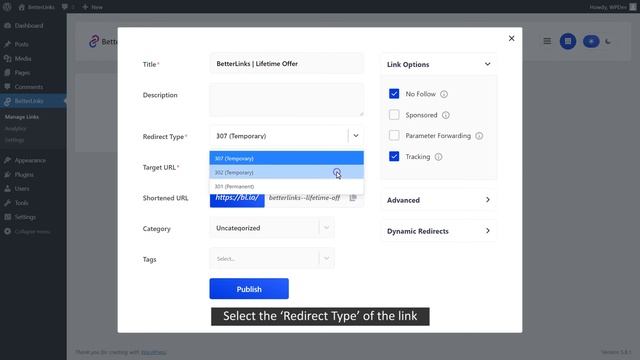Select 307 (Temporary) from the list
This screenshot has height=360, width=640.
point(287,158)
